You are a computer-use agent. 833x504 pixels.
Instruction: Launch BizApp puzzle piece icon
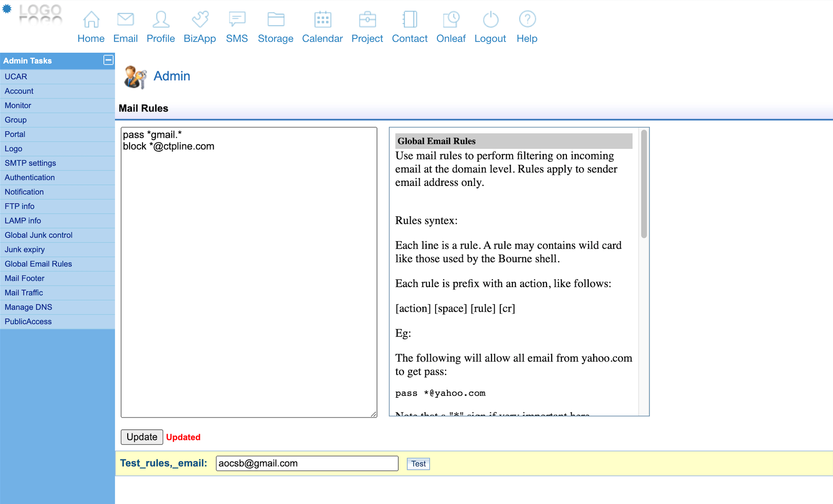[200, 19]
